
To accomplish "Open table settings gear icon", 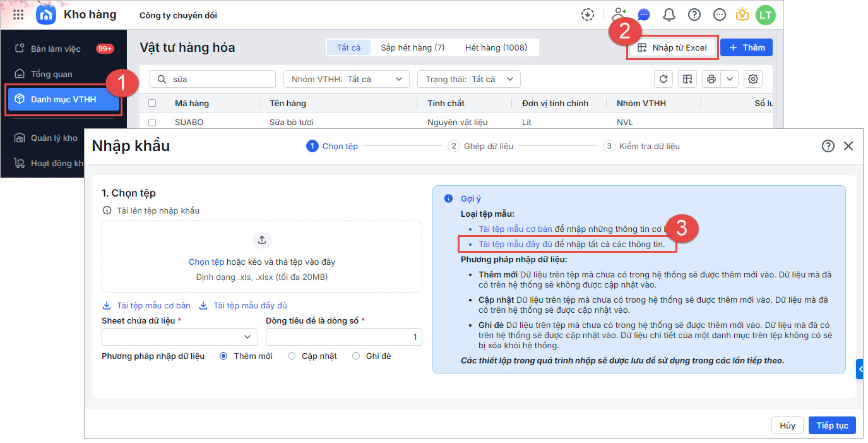I will (752, 79).
